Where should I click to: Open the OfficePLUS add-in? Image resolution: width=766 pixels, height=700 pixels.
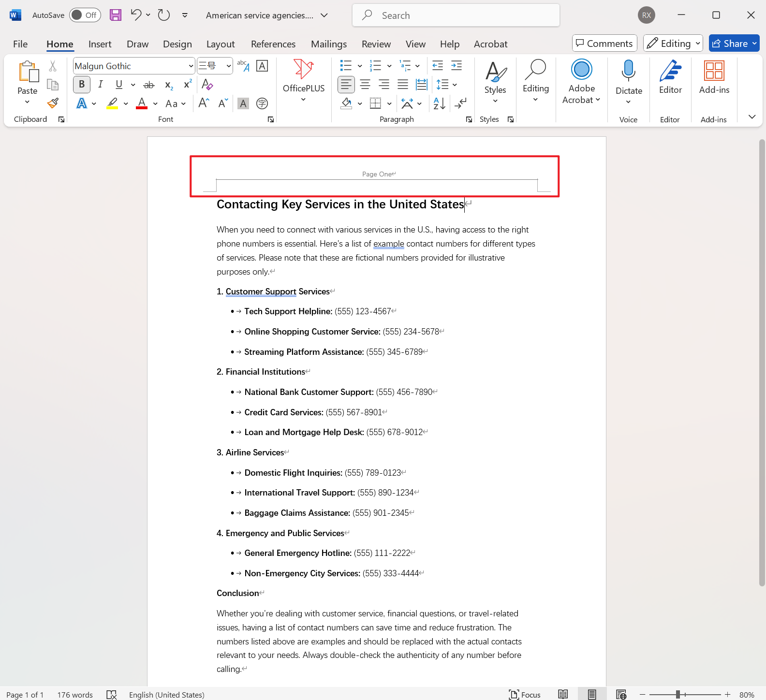pos(304,80)
